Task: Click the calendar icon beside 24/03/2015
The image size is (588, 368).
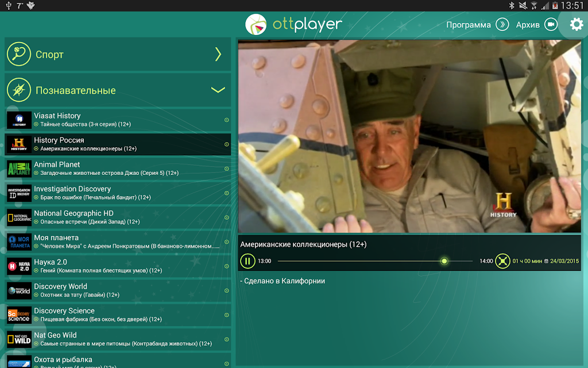Action: pos(546,261)
